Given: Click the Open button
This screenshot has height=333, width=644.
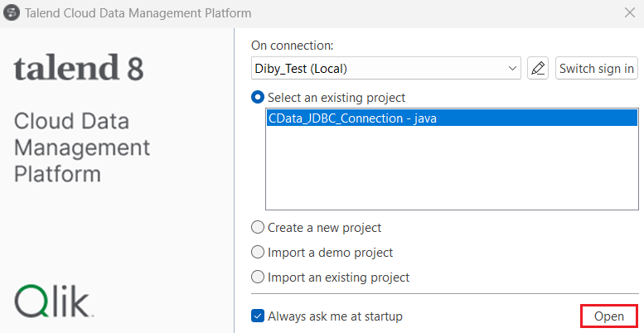Looking at the screenshot, I should click(609, 316).
